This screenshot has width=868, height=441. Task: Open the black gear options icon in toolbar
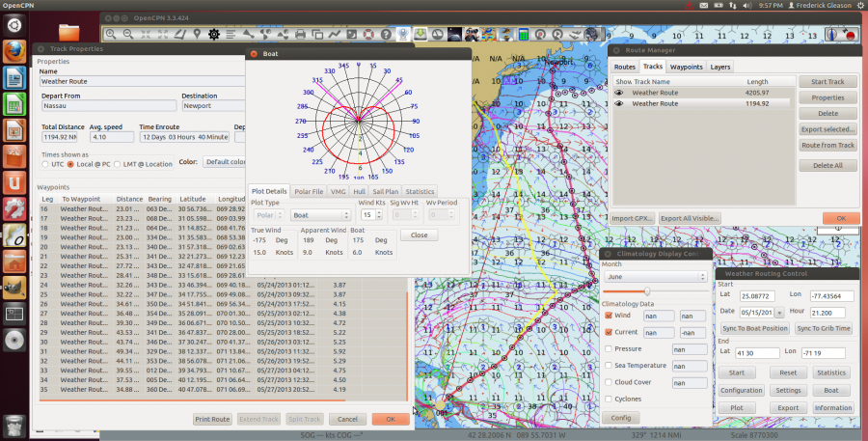pyautogui.click(x=214, y=35)
